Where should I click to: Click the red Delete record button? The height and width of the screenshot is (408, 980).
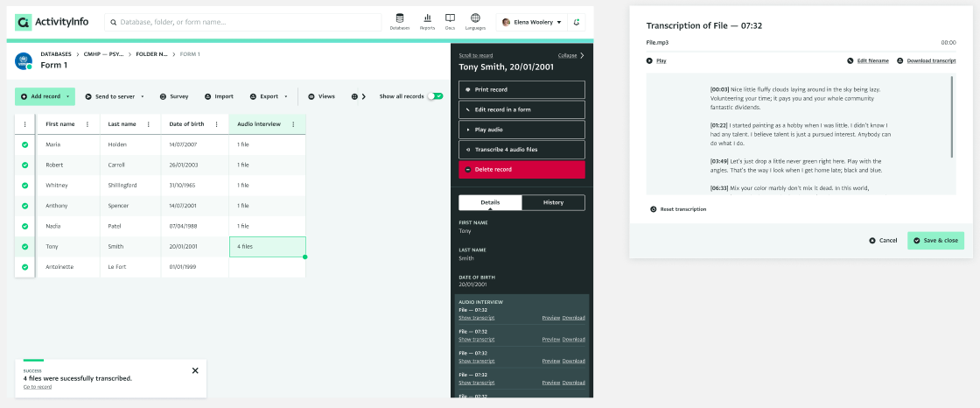click(x=521, y=169)
